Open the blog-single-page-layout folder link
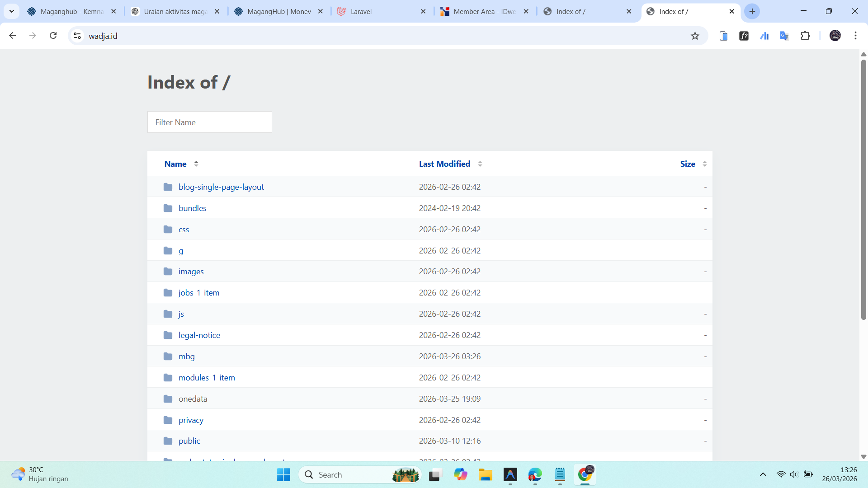The image size is (868, 488). (221, 187)
